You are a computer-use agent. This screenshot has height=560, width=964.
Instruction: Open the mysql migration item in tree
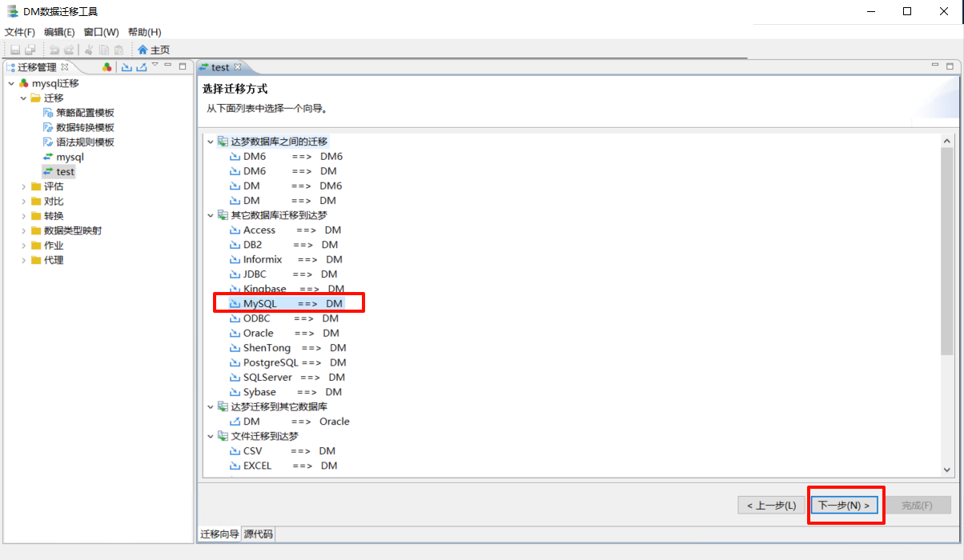point(70,157)
